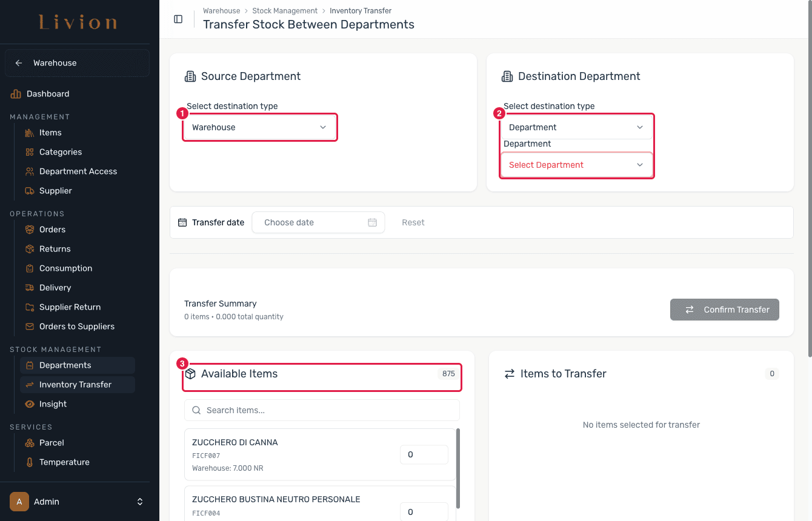Click the Inventory Transfer arrows icon
Screen dimensions: 812x521
click(29, 385)
